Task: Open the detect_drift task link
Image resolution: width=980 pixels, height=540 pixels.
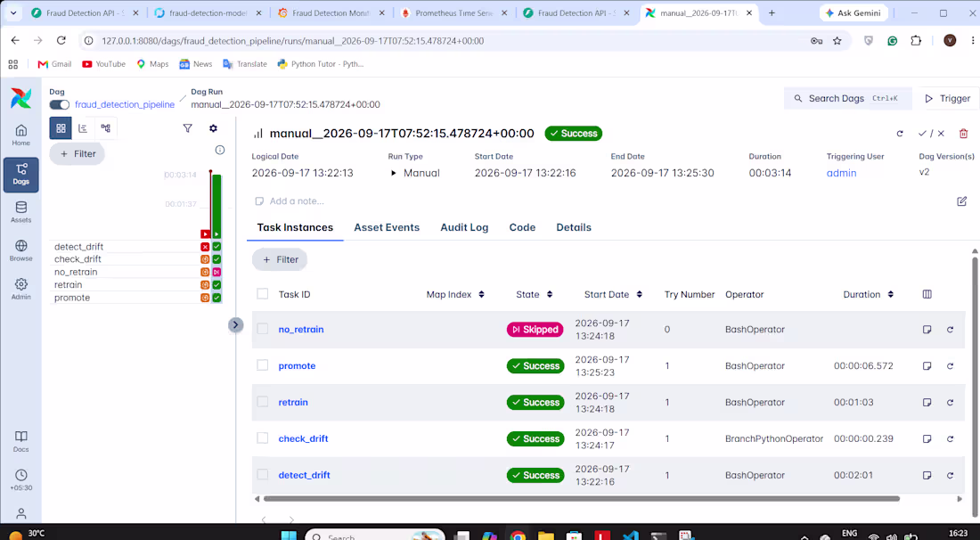Action: tap(305, 475)
